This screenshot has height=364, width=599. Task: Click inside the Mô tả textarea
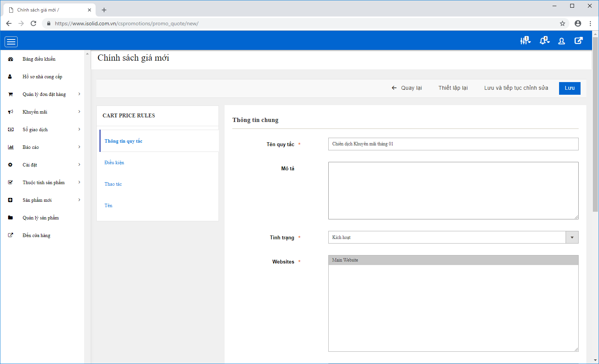pyautogui.click(x=453, y=191)
